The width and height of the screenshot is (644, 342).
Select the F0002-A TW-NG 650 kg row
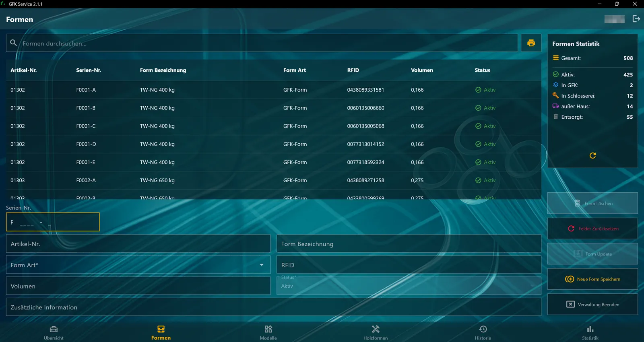pyautogui.click(x=273, y=180)
